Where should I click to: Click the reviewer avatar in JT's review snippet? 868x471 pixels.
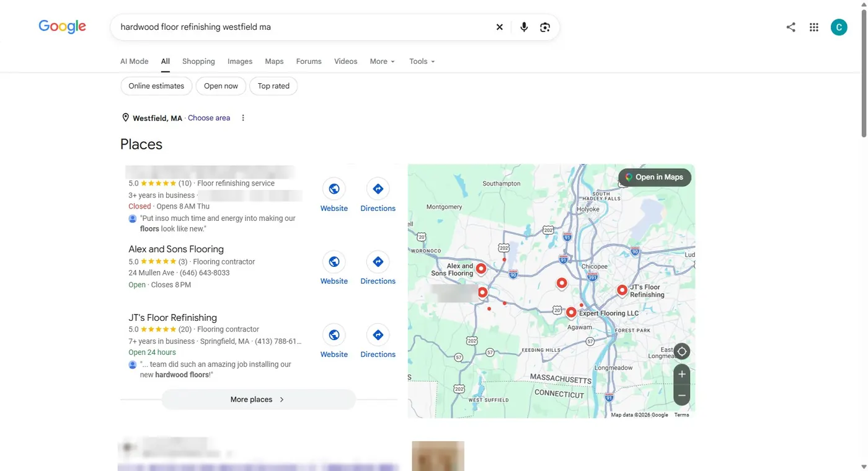pos(132,365)
